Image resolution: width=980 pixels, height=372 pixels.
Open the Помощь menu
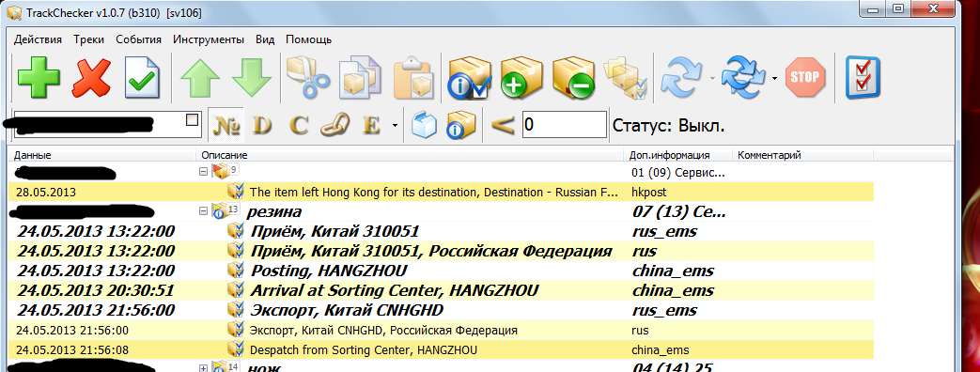(x=309, y=39)
